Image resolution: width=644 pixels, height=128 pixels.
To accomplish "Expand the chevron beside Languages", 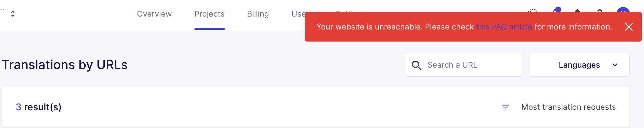I will pos(615,65).
